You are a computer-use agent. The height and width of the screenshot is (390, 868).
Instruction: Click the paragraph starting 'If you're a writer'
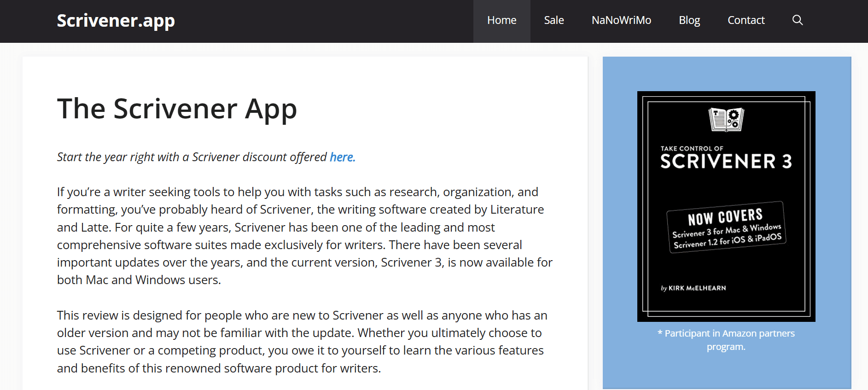(305, 236)
